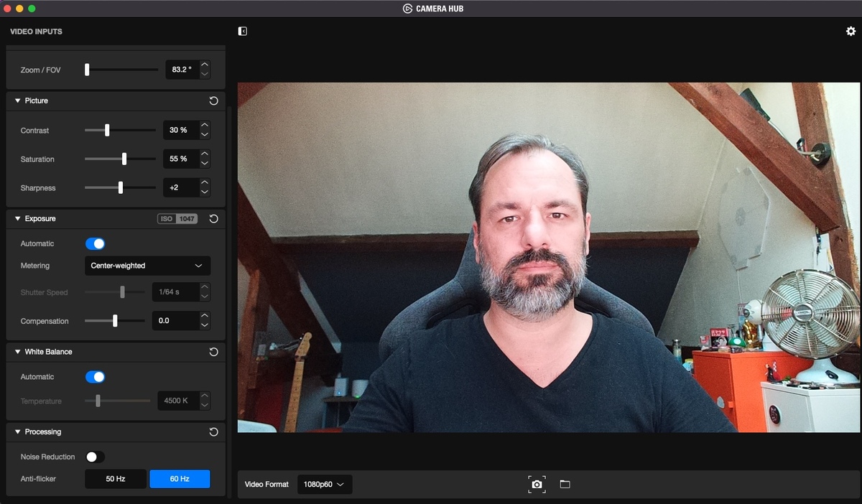Collapse the Picture section

click(x=18, y=101)
